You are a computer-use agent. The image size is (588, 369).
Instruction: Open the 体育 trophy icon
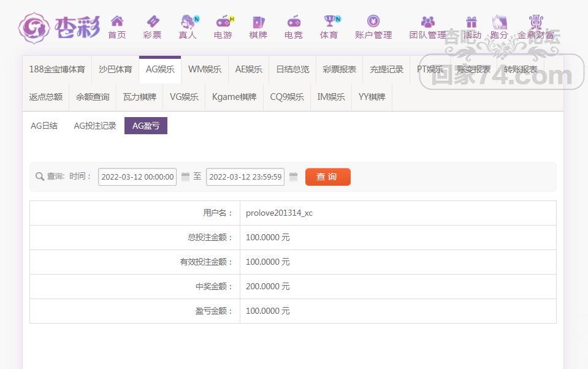coord(329,22)
